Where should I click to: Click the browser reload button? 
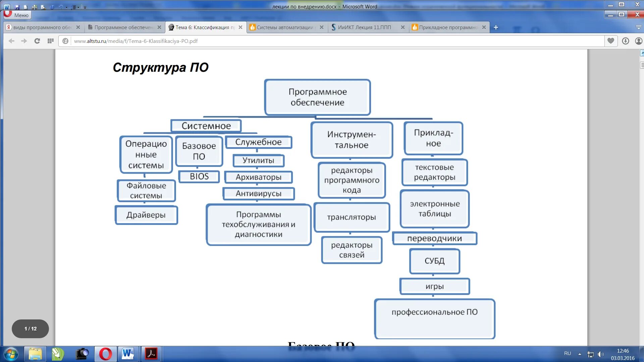(x=37, y=41)
